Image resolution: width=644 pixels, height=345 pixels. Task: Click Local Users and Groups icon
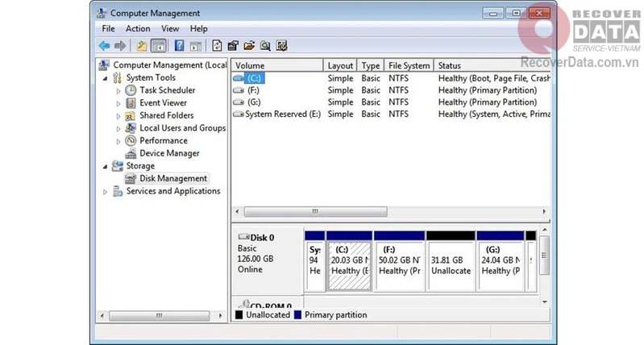tap(131, 128)
